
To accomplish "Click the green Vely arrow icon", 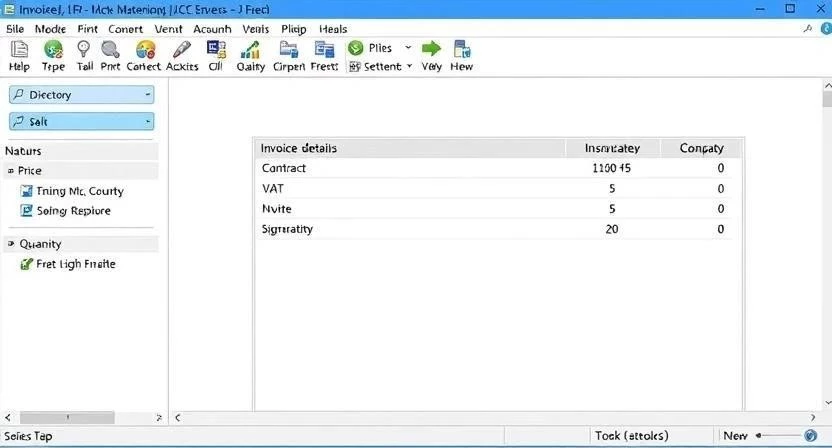I will (x=431, y=48).
